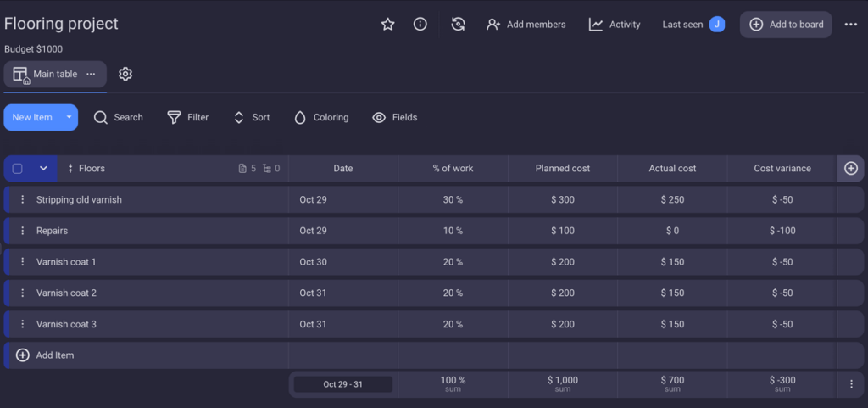Select the Varnish coat 1 item
Image resolution: width=868 pixels, height=408 pixels.
pyautogui.click(x=66, y=262)
